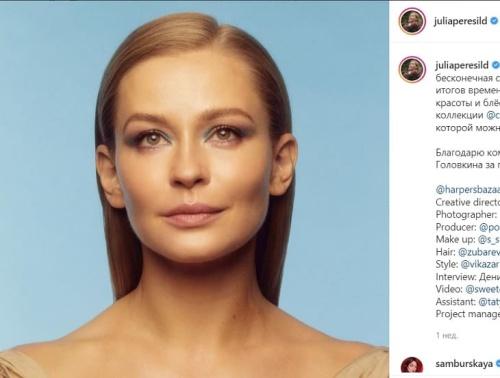
Task: Open the Producer mention starting @po
Action: tap(489, 227)
